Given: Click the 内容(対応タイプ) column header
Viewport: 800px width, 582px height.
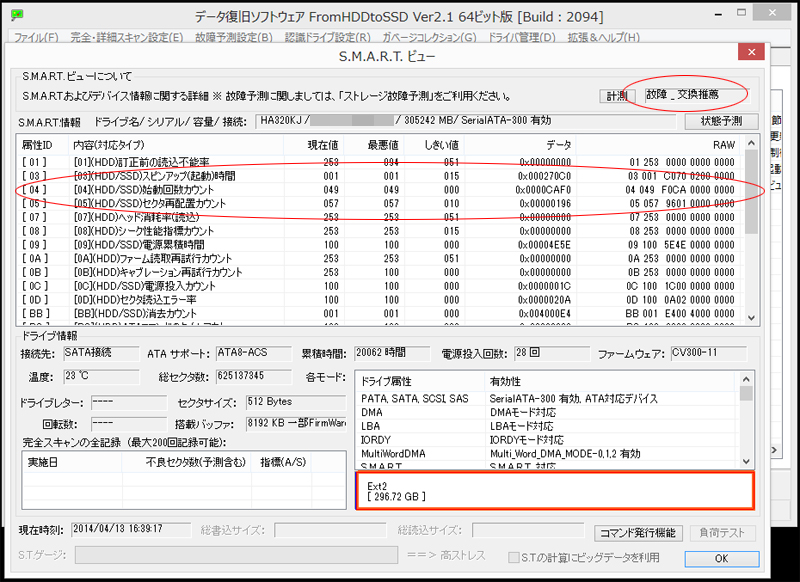Looking at the screenshot, I should point(177,145).
